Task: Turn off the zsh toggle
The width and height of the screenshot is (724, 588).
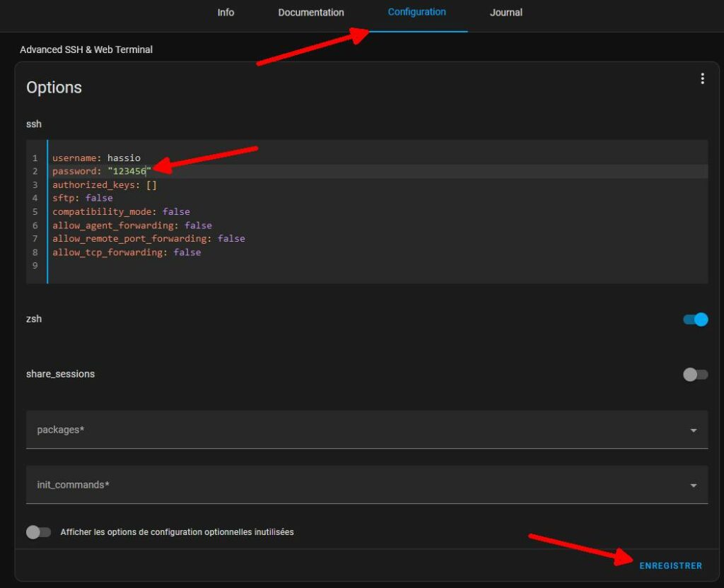Action: click(x=696, y=319)
